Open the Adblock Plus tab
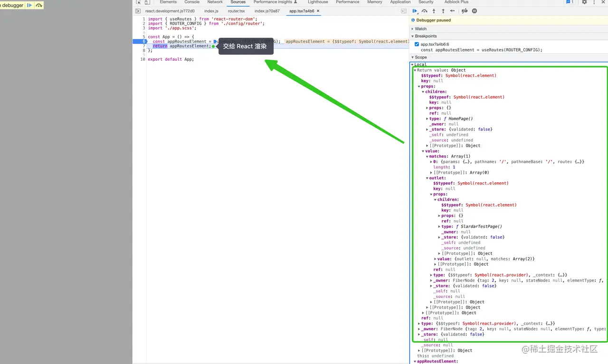This screenshot has height=364, width=608. pyautogui.click(x=456, y=2)
